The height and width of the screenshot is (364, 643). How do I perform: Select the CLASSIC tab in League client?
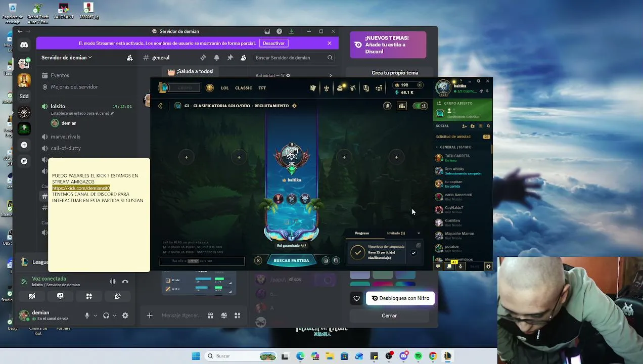click(244, 88)
